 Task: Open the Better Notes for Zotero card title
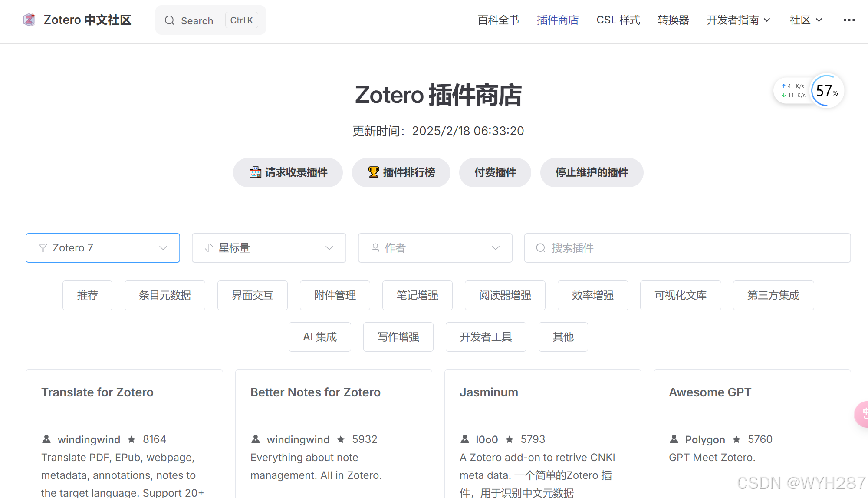[x=316, y=392]
